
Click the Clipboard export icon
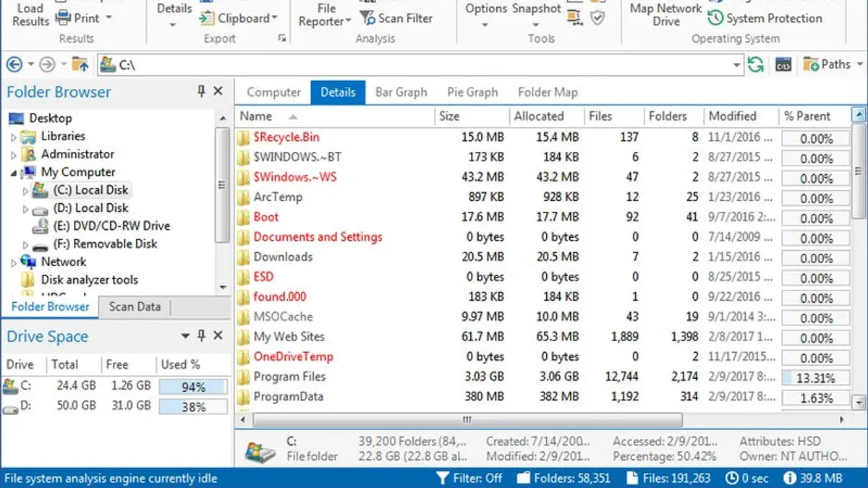[x=207, y=18]
